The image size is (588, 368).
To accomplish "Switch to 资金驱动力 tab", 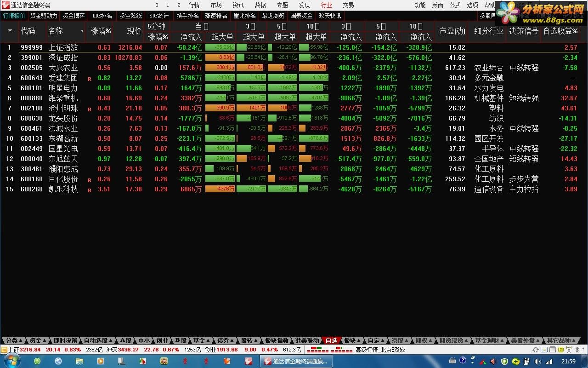I will click(x=44, y=16).
